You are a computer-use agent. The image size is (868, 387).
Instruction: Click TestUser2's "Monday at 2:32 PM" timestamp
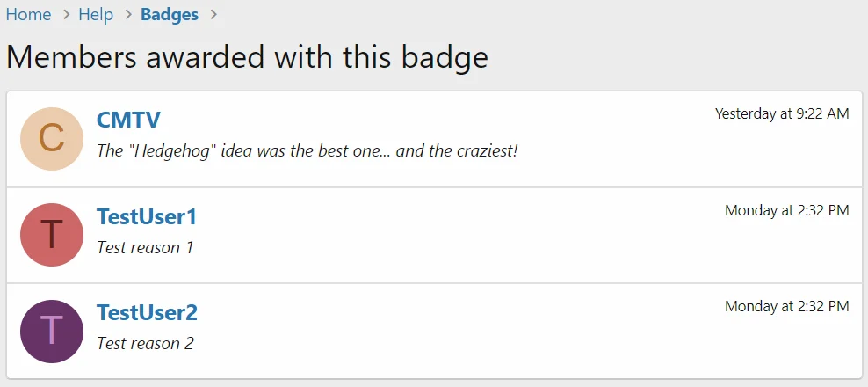click(786, 306)
